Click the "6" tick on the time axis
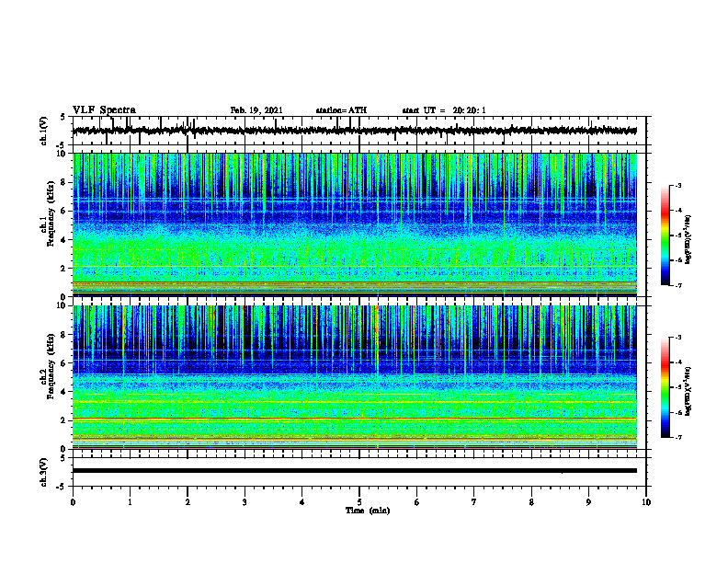728x563 pixels. coord(417,502)
